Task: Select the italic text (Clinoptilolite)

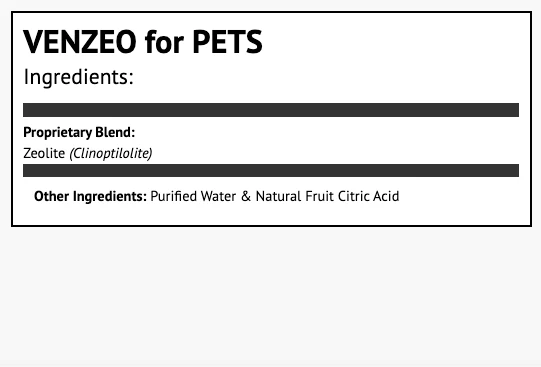Action: pyautogui.click(x=111, y=153)
